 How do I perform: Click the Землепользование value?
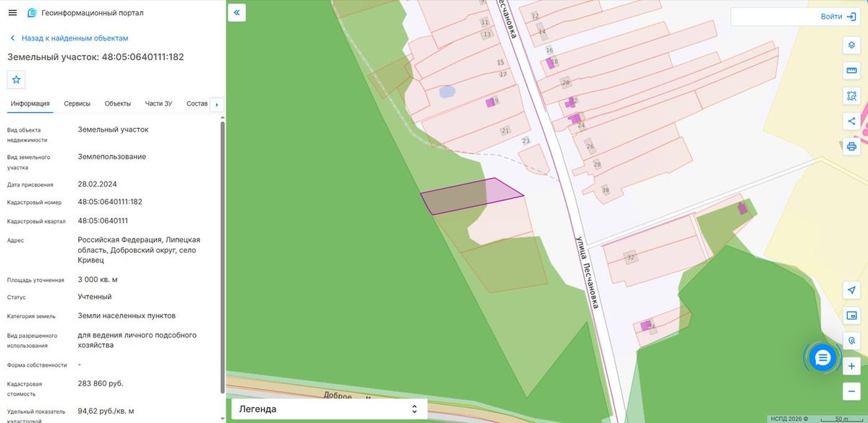point(112,156)
